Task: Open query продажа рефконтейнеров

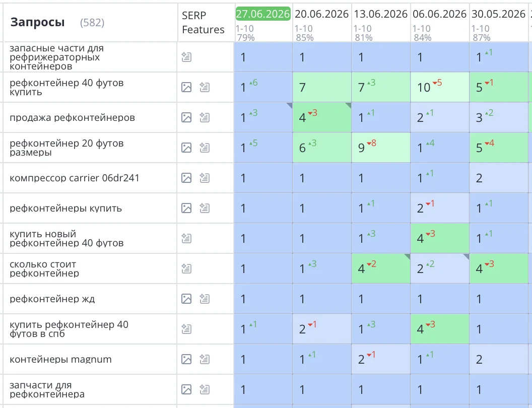Action: (x=72, y=117)
